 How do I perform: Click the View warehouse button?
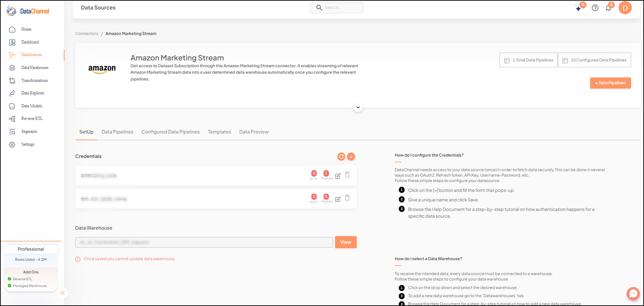346,242
